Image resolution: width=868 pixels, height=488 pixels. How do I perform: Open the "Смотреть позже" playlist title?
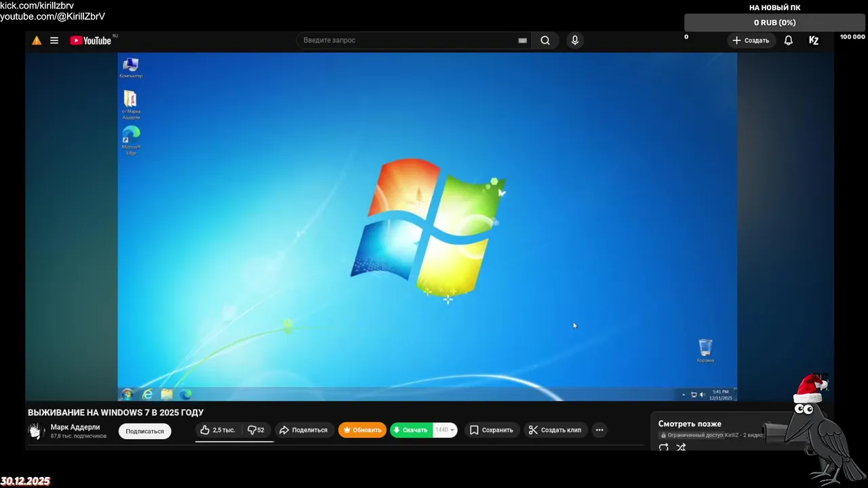pyautogui.click(x=690, y=424)
